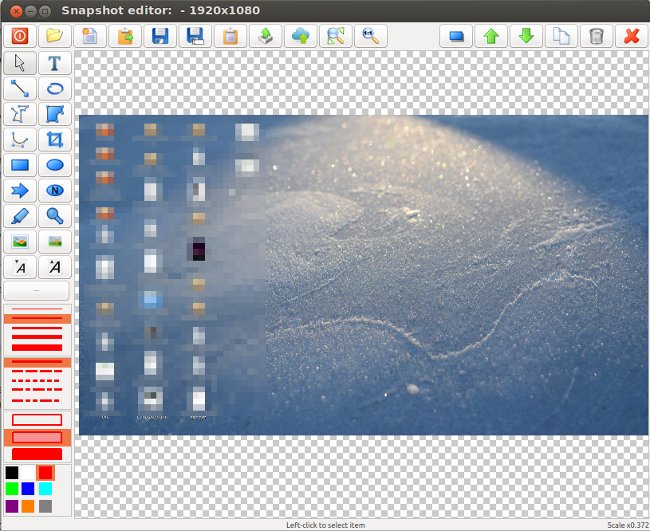Click the green arrow over tray icon

pyautogui.click(x=265, y=36)
